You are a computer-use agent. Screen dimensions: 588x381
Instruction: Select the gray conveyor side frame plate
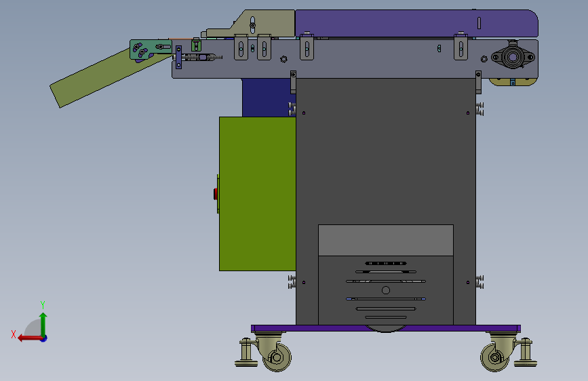[355, 58]
